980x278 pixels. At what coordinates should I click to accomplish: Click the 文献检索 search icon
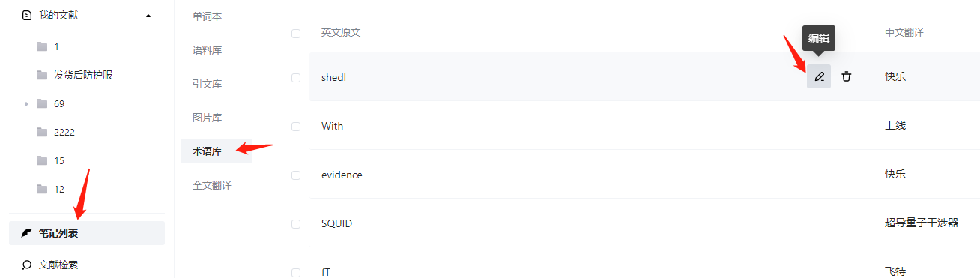coord(27,265)
